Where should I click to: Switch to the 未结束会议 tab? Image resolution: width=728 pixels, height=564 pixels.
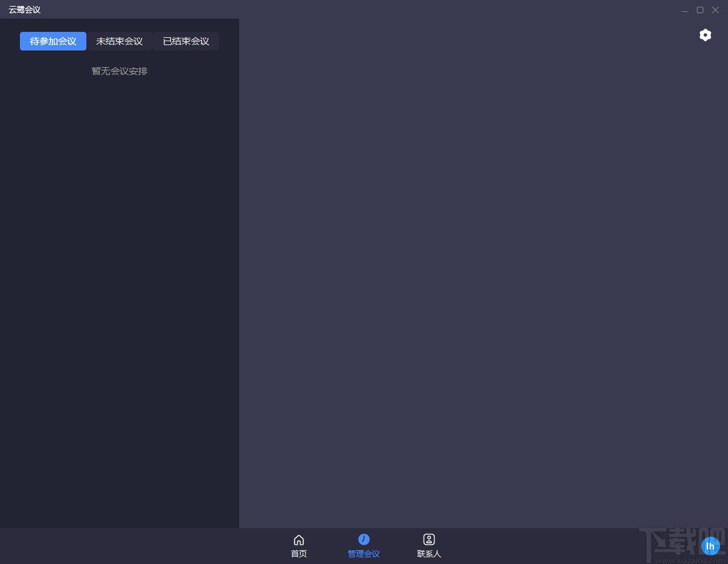tap(120, 41)
